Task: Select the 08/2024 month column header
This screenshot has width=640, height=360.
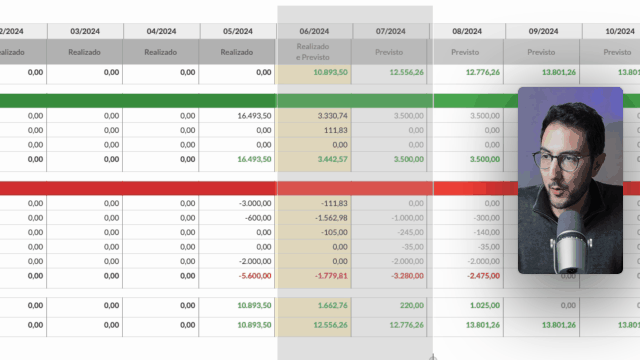Action: [467, 31]
